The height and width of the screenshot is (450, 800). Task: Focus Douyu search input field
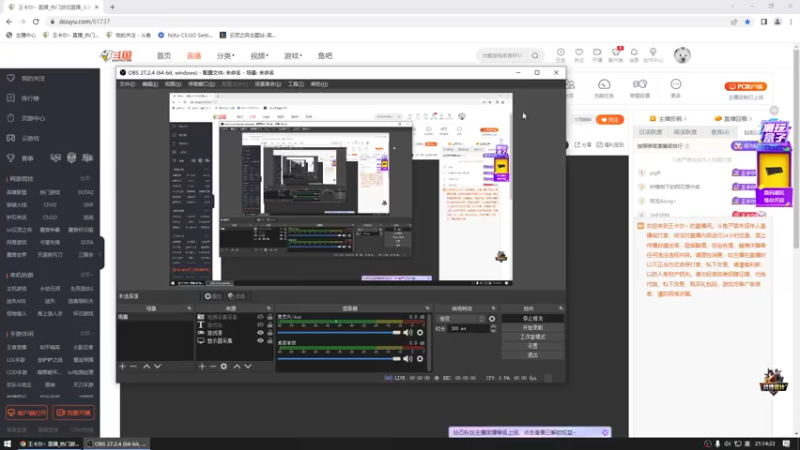(503, 56)
